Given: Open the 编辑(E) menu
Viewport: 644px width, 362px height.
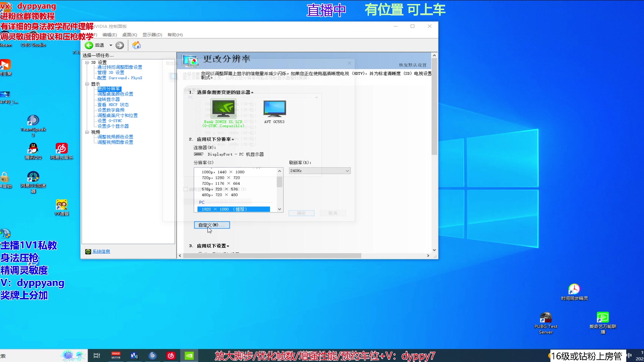Looking at the screenshot, I should tap(110, 35).
